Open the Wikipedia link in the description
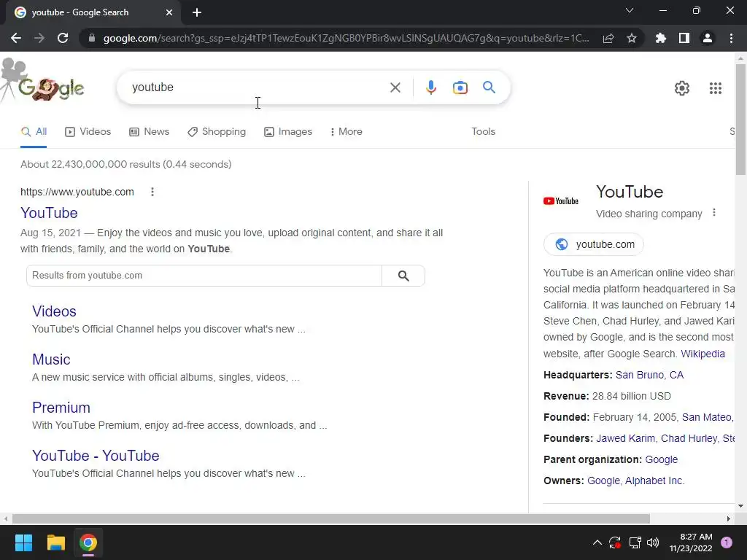Viewport: 747px width, 560px height. pos(703,354)
